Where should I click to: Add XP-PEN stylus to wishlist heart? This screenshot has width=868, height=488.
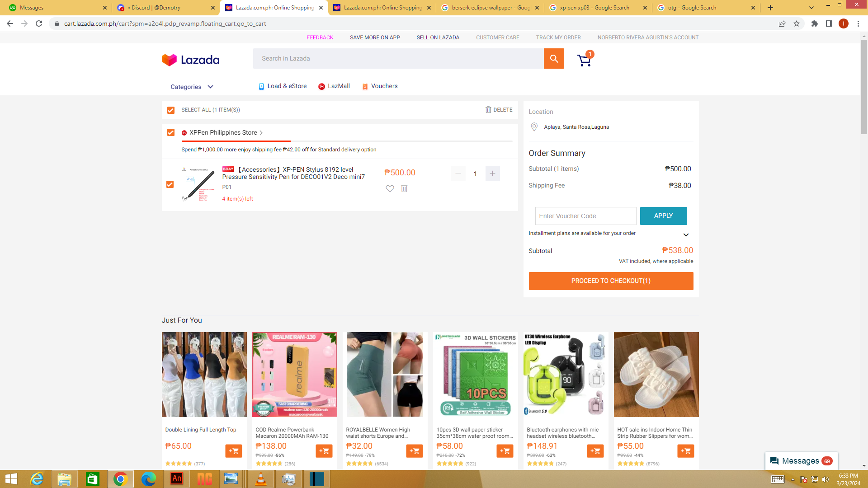tap(390, 188)
